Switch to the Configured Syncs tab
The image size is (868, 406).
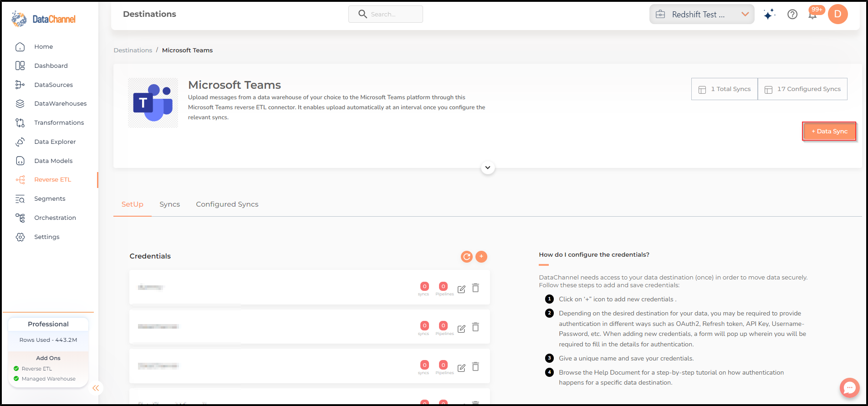[x=227, y=204]
